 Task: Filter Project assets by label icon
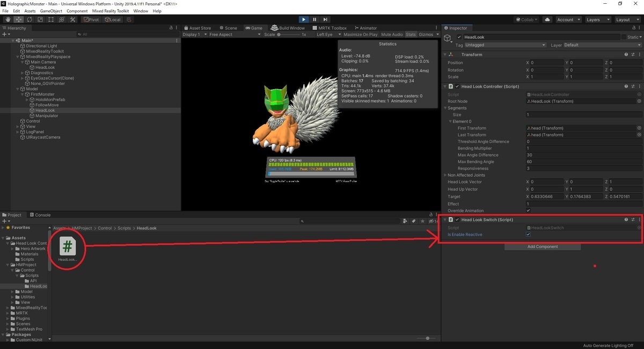(x=413, y=221)
